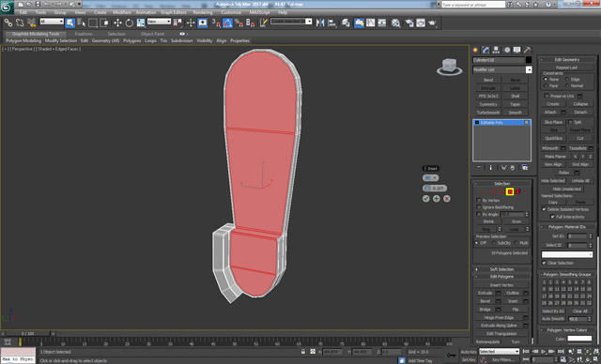Toggle Delete Isolated Vertices checkbox

(544, 209)
